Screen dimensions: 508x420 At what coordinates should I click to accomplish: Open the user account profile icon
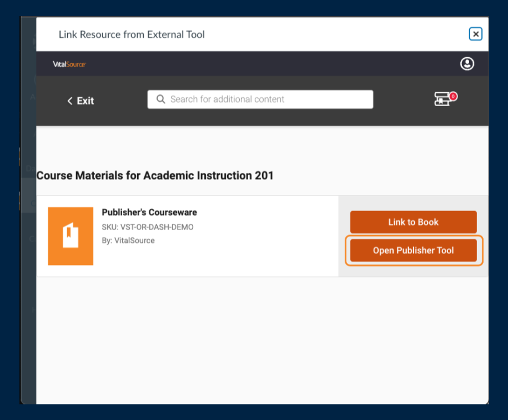467,64
